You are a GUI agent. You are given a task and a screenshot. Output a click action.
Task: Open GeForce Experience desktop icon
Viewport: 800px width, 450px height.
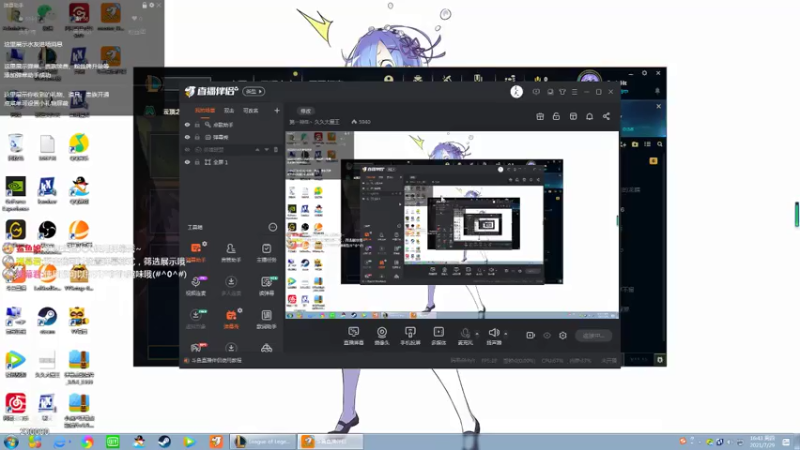pyautogui.click(x=16, y=193)
